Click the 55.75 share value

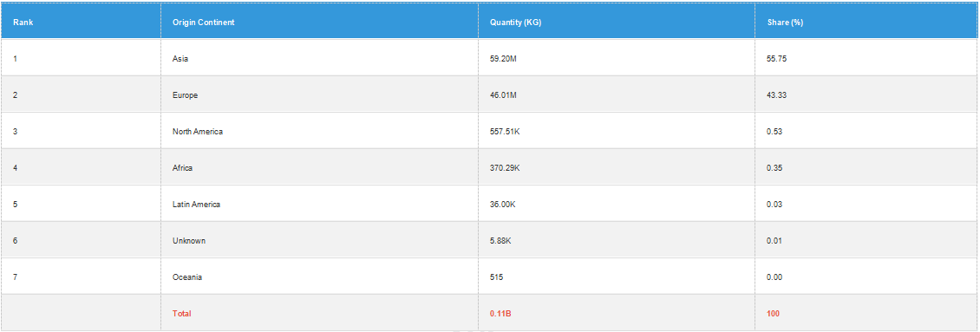[776, 58]
